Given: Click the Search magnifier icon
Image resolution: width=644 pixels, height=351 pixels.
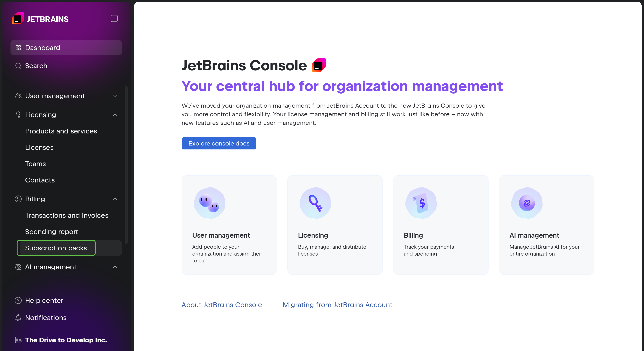Looking at the screenshot, I should [18, 66].
